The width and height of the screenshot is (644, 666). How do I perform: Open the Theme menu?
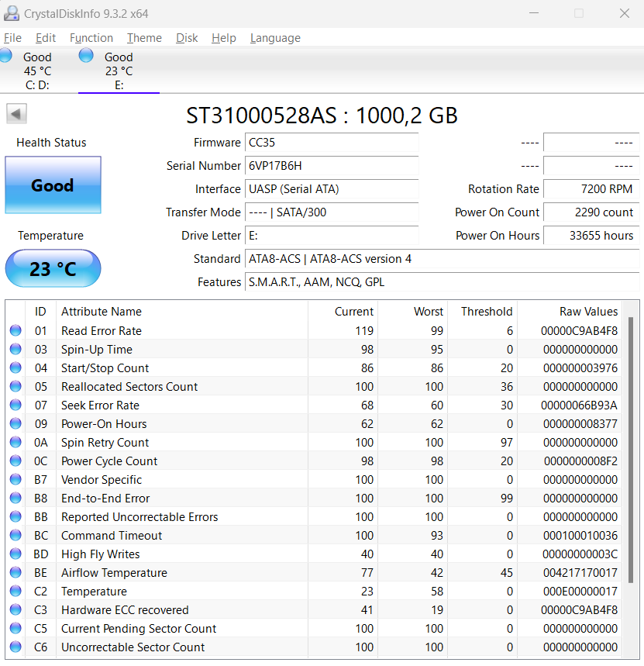[144, 38]
